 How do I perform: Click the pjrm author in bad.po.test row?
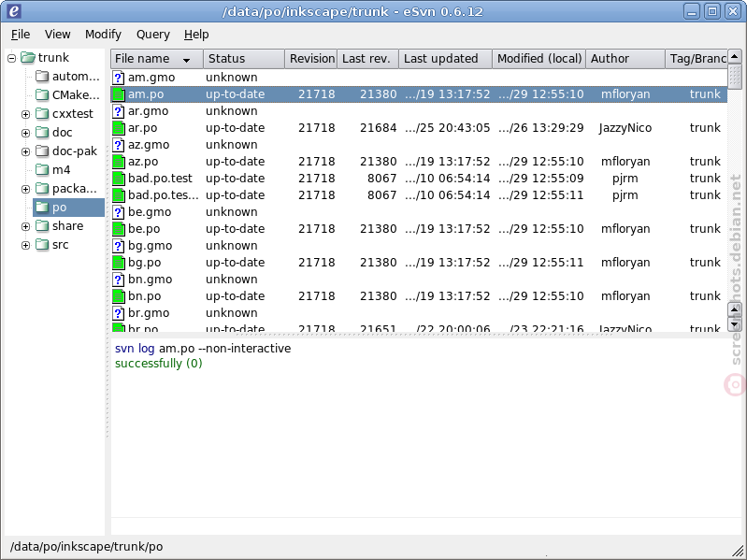pos(625,178)
